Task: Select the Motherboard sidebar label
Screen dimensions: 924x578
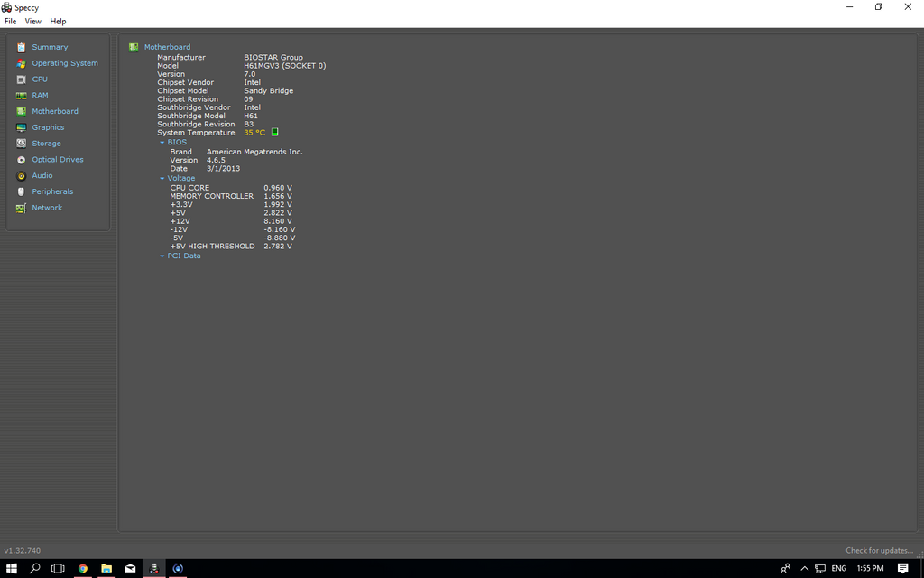Action: pyautogui.click(x=55, y=111)
